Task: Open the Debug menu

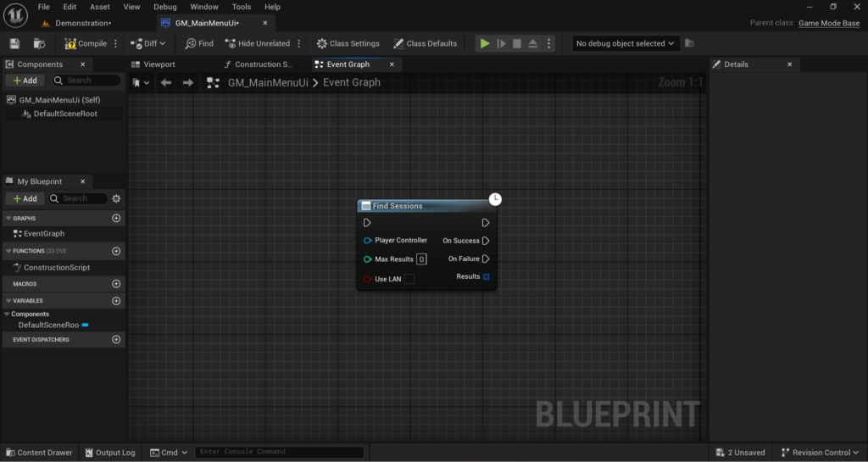Action: click(165, 7)
